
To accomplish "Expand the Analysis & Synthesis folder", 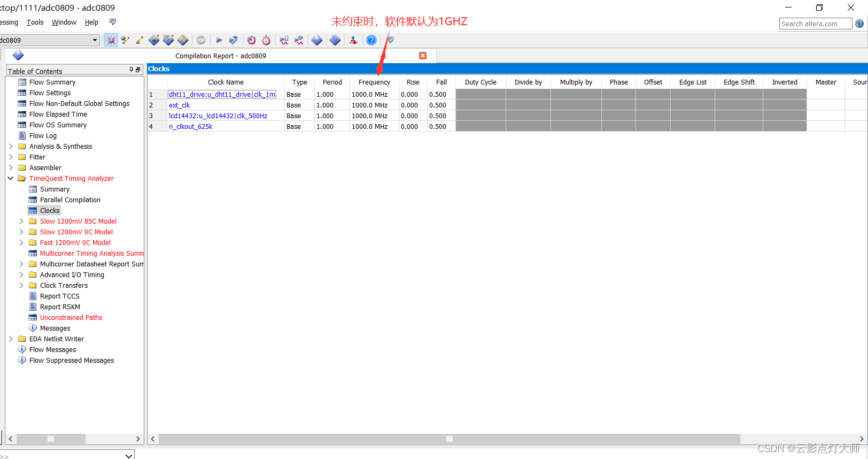I will pos(11,146).
